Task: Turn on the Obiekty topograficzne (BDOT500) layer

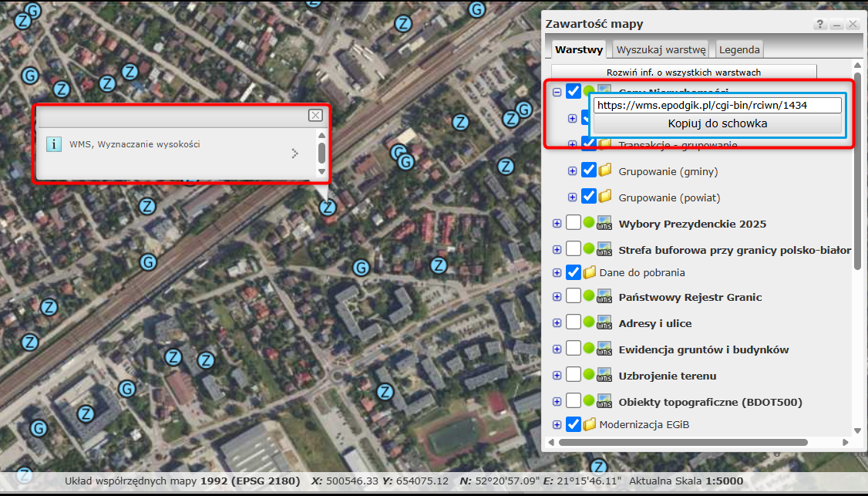Action: pos(573,402)
